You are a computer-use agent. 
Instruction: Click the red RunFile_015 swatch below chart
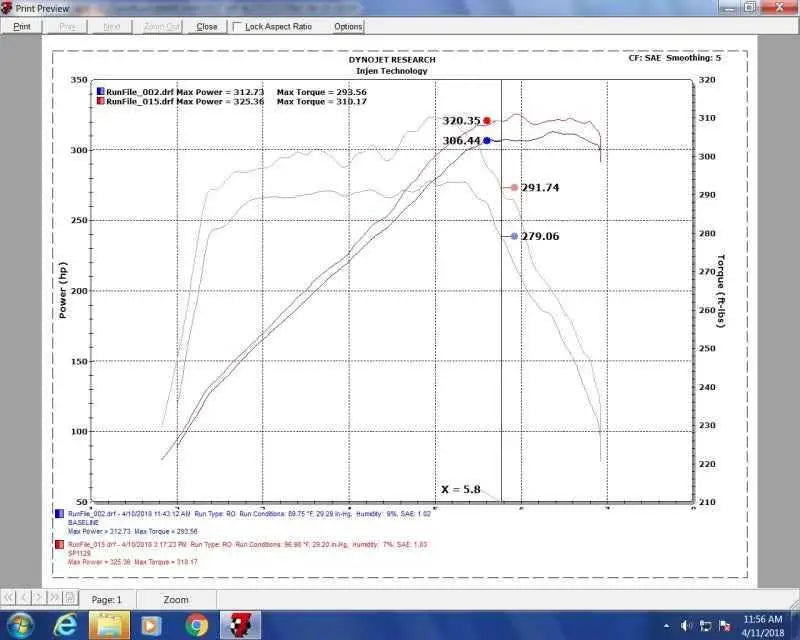coord(60,545)
